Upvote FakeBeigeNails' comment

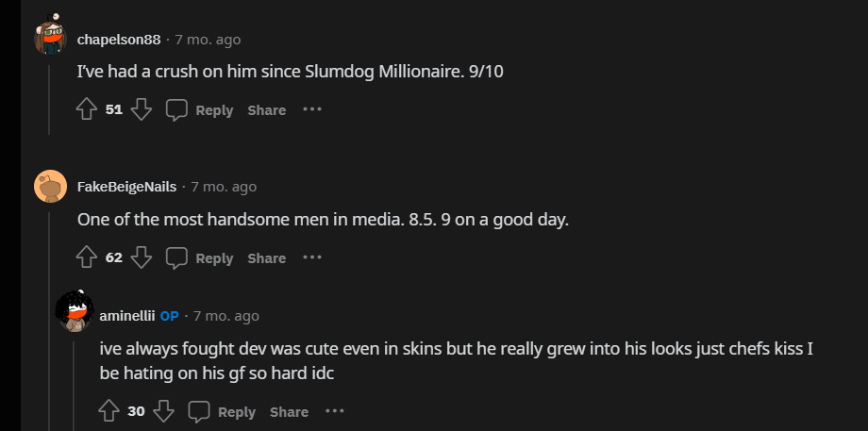click(x=87, y=257)
